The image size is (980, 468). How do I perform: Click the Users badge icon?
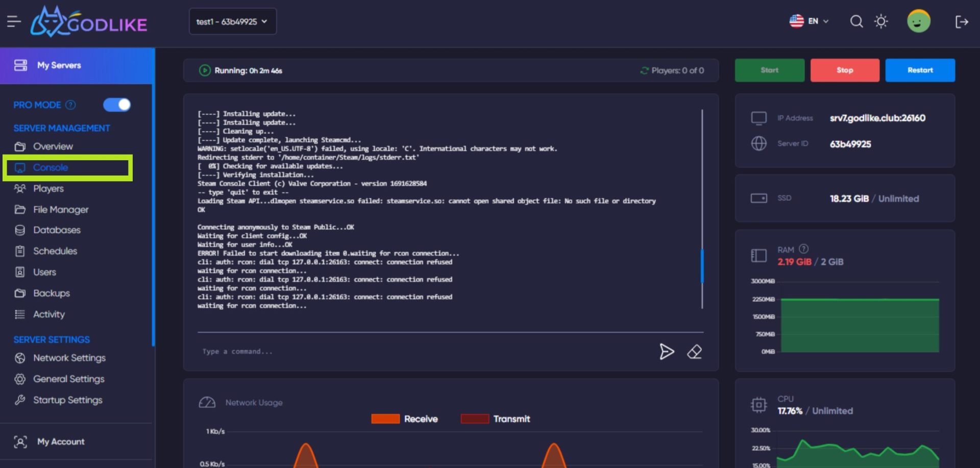click(x=20, y=272)
